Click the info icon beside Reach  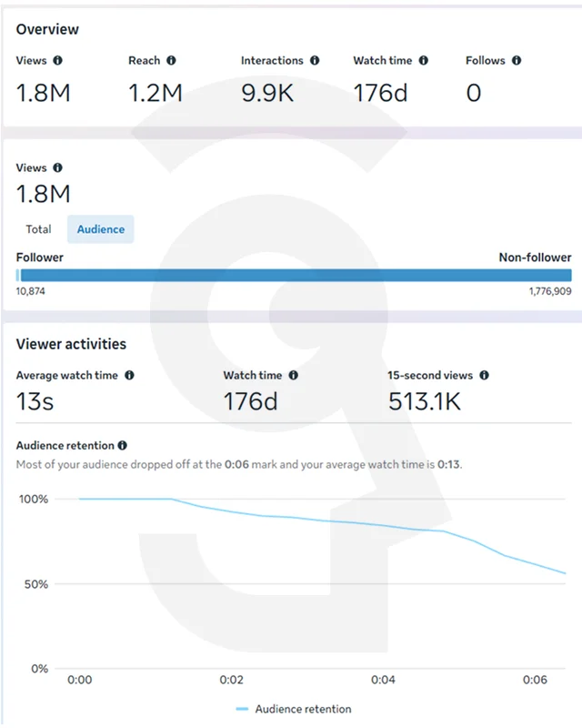[x=171, y=60]
